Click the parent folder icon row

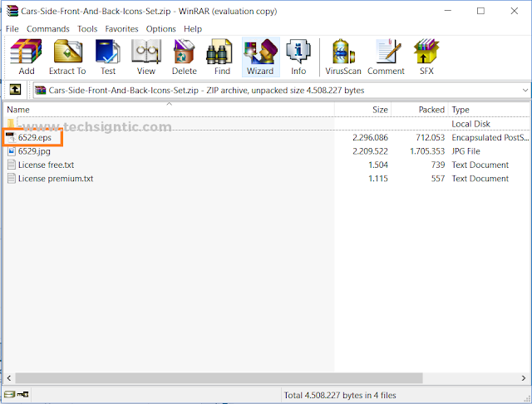(x=11, y=124)
